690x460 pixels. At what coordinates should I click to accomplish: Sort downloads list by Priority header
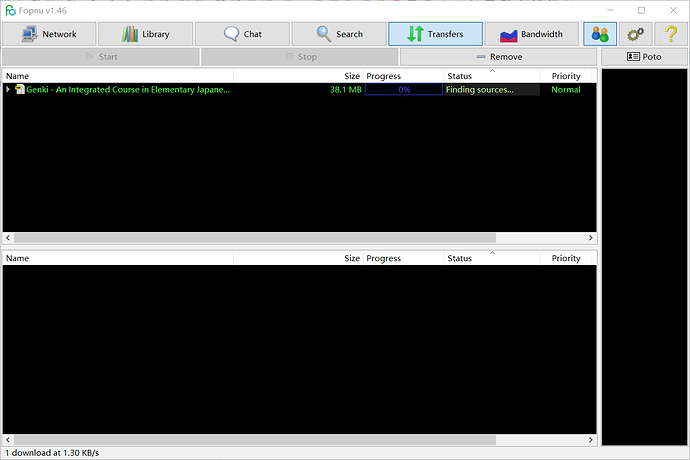click(566, 76)
